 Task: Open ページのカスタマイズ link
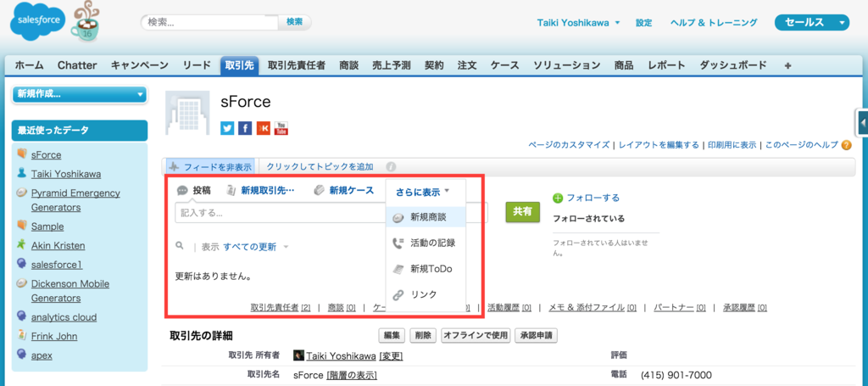(x=569, y=145)
